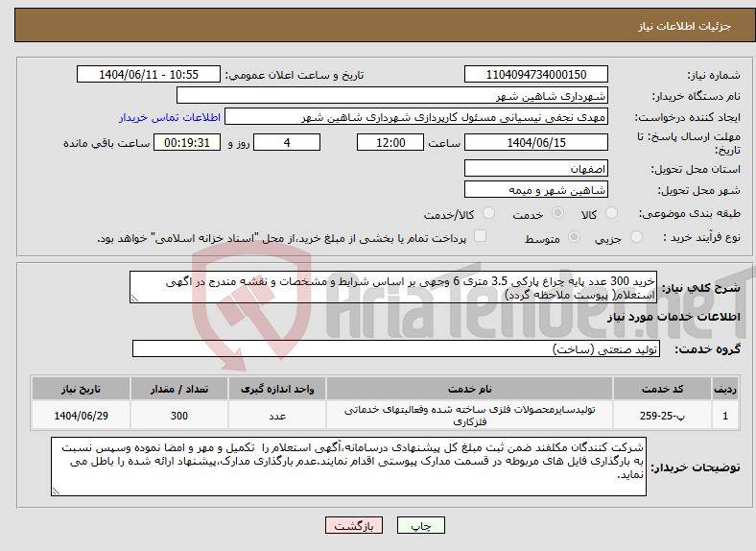Select the خدمت radio button

click(x=557, y=213)
